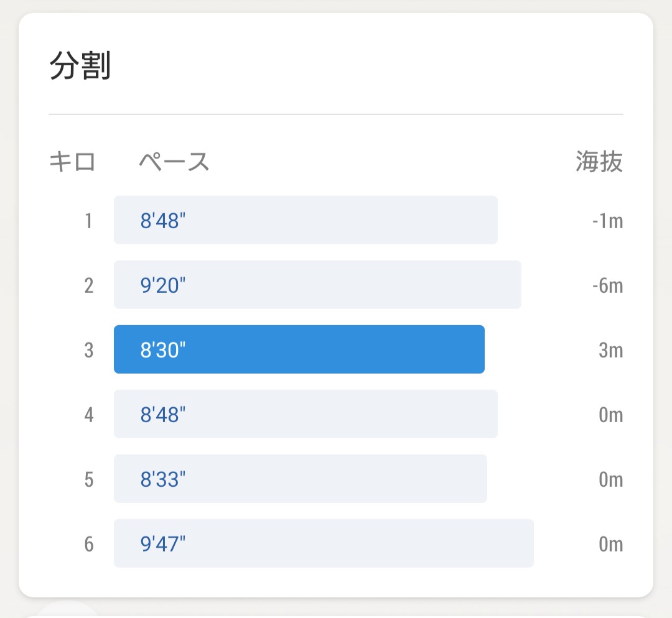Click the ペース column header
This screenshot has height=618, width=672.
point(174,162)
